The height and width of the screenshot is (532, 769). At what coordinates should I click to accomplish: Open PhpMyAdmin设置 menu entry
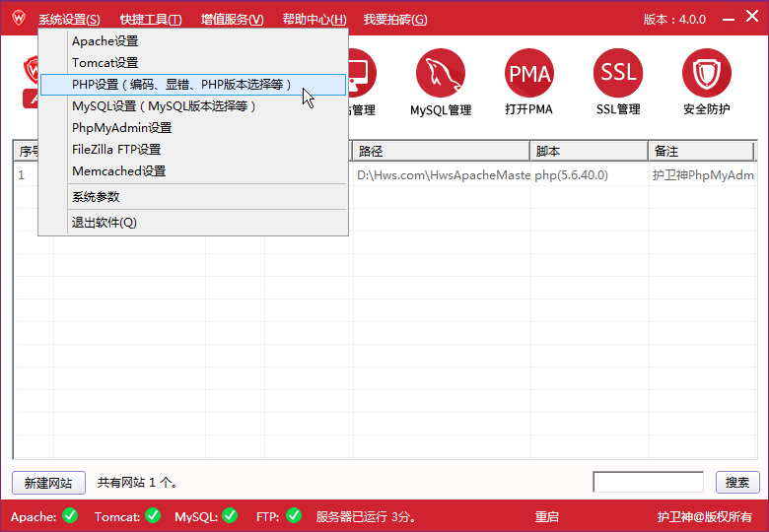click(122, 128)
